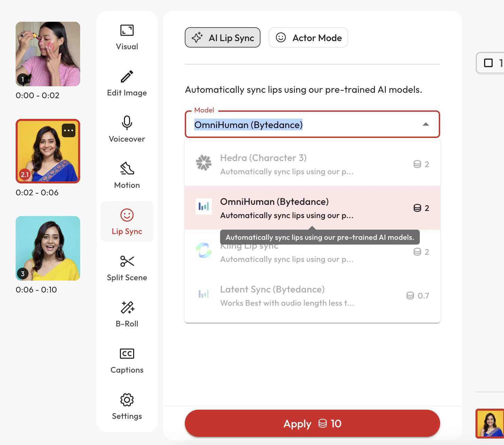Select scene 2.1 thumbnail with yellow background

tap(48, 151)
